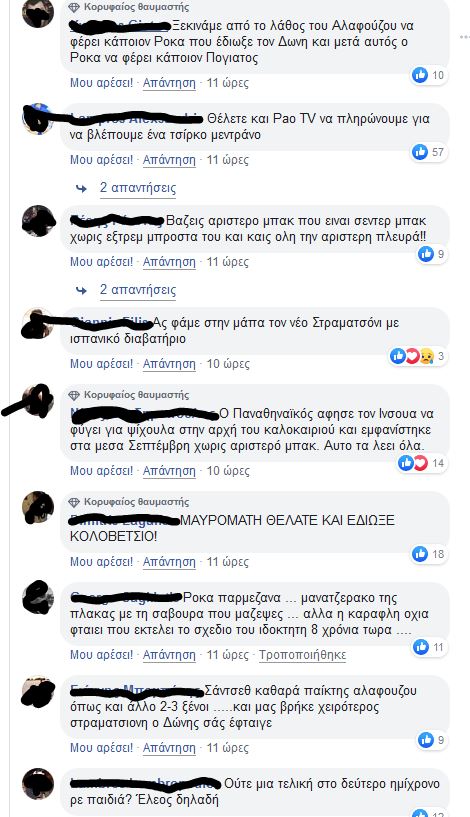Open profile picture beside the ΜΑΥΡΟΜΑΤΗ comment
Image resolution: width=470 pixels, height=817 pixels.
coord(38,506)
